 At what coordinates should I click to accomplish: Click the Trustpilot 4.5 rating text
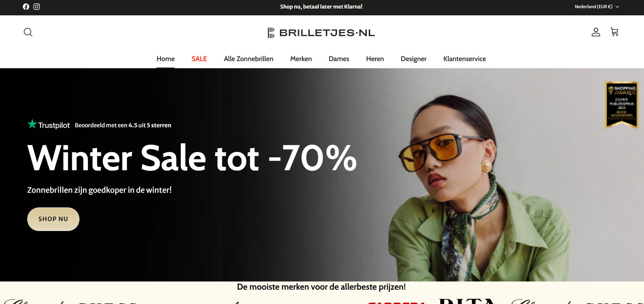tap(123, 125)
